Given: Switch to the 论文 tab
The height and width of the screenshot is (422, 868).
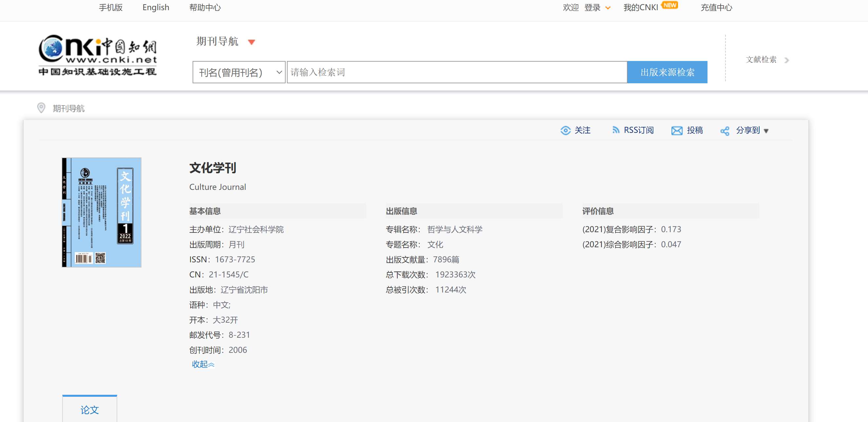Looking at the screenshot, I should (90, 410).
